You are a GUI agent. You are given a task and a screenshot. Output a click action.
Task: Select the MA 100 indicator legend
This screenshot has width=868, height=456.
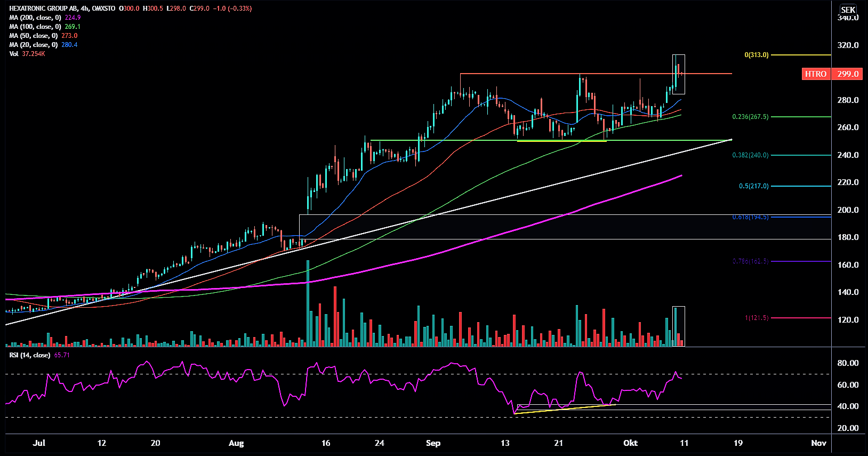click(x=35, y=27)
